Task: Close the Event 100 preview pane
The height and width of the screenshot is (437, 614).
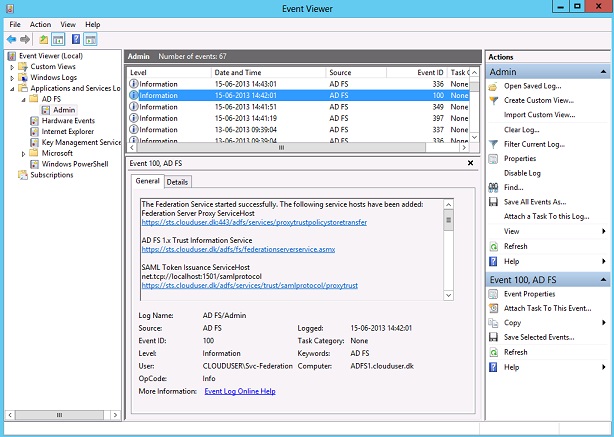Action: pyautogui.click(x=470, y=163)
